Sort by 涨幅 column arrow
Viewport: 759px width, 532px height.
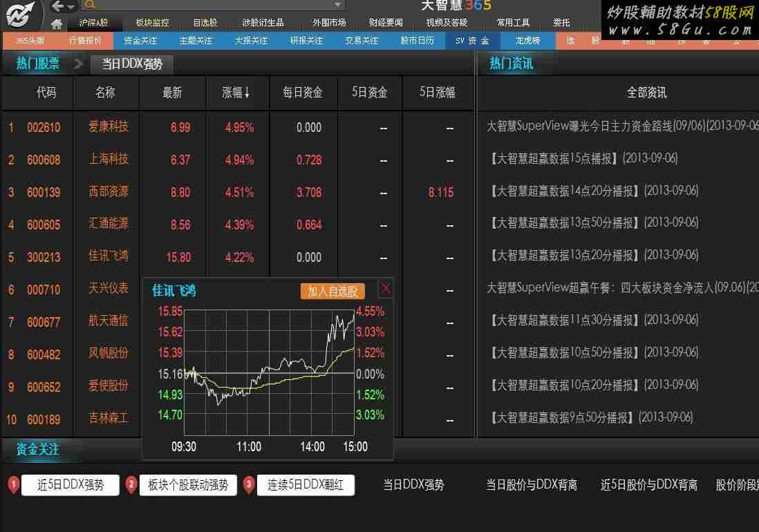pyautogui.click(x=247, y=93)
